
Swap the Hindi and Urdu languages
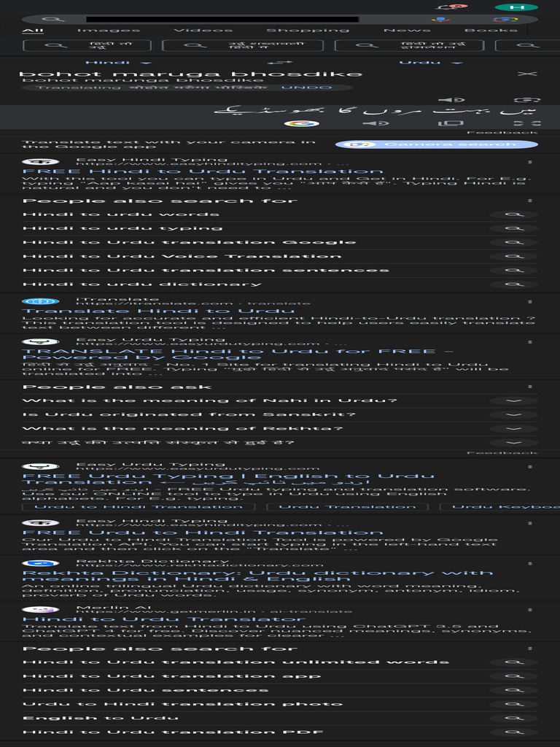coord(279,63)
